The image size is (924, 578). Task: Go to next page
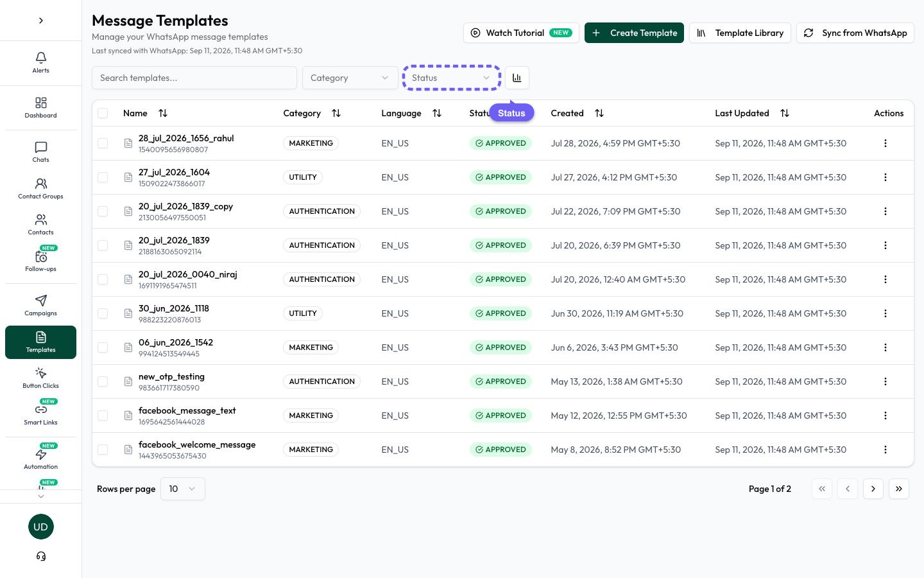click(x=873, y=489)
